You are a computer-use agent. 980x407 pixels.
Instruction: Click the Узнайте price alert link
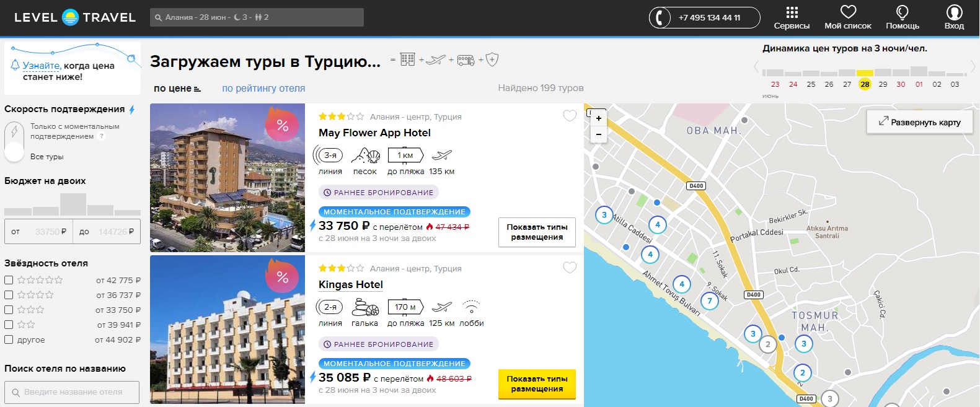(42, 66)
